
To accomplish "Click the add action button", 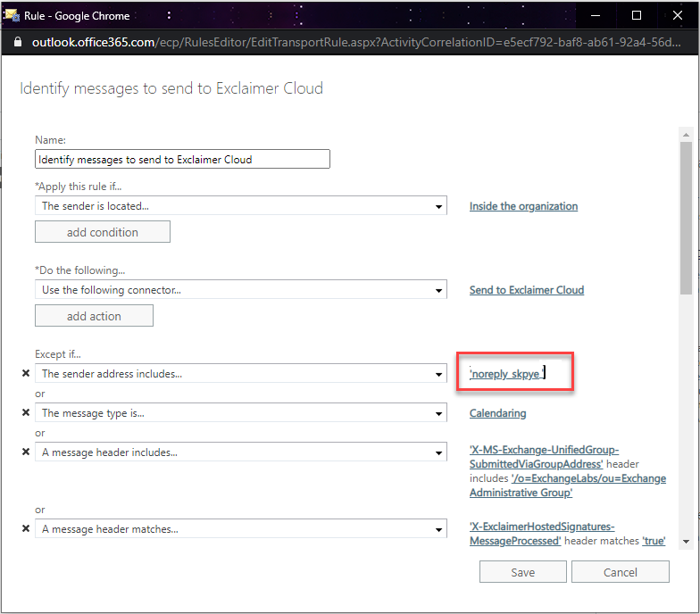I will click(x=94, y=316).
